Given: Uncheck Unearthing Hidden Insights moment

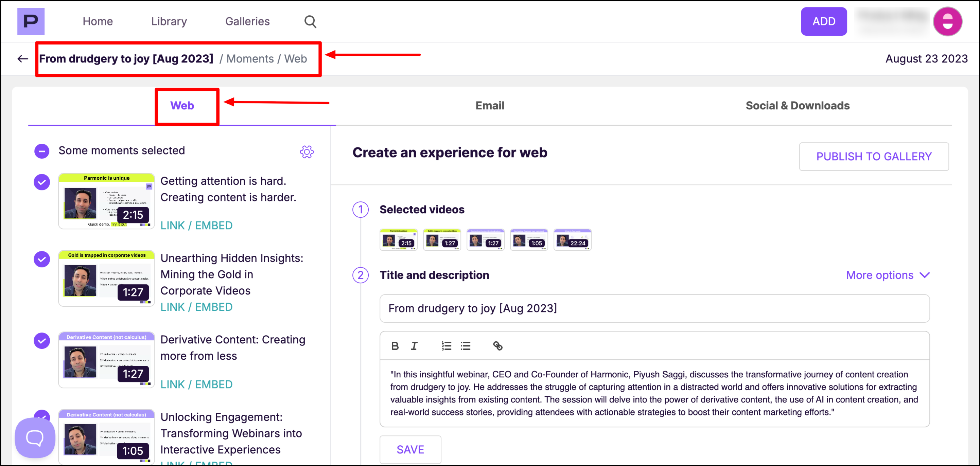Looking at the screenshot, I should tap(42, 259).
